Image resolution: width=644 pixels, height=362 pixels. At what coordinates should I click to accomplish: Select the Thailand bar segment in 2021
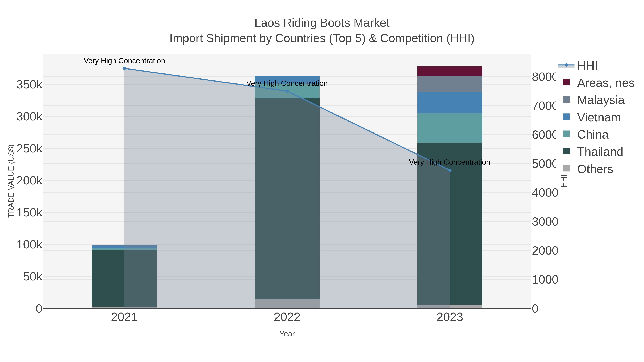pyautogui.click(x=124, y=278)
